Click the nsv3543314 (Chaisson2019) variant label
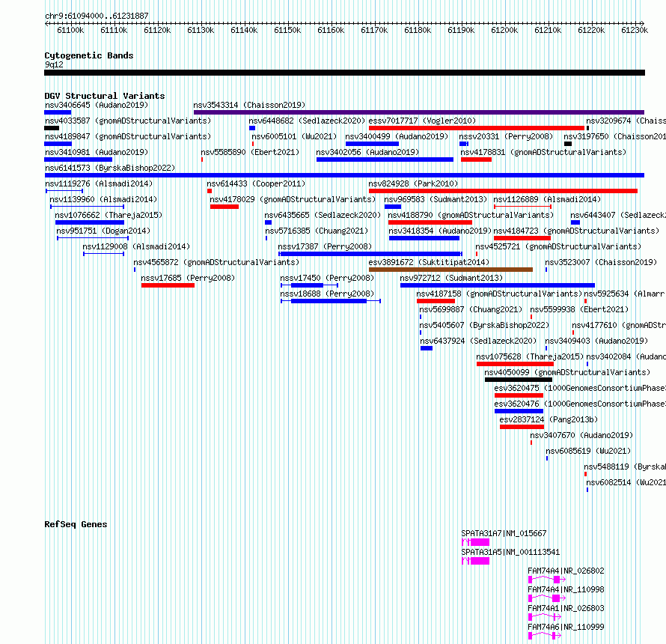Image resolution: width=666 pixels, height=644 pixels. point(249,105)
